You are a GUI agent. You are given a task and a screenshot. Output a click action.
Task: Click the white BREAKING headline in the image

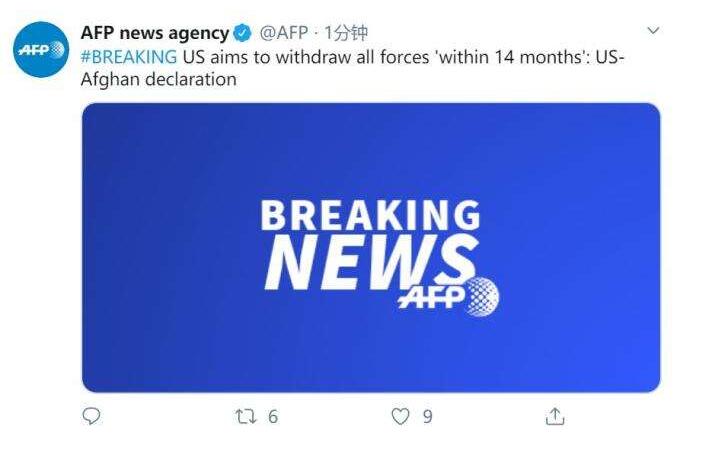(x=370, y=215)
